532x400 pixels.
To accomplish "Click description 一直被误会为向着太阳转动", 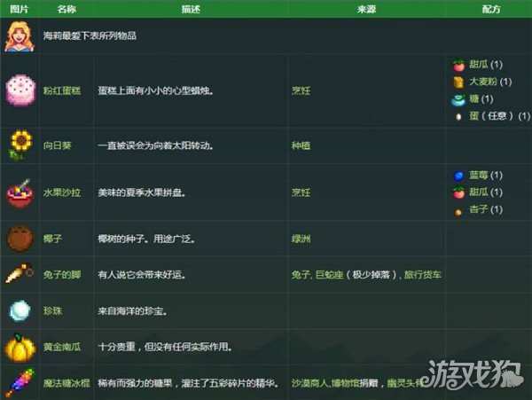I will point(156,145).
